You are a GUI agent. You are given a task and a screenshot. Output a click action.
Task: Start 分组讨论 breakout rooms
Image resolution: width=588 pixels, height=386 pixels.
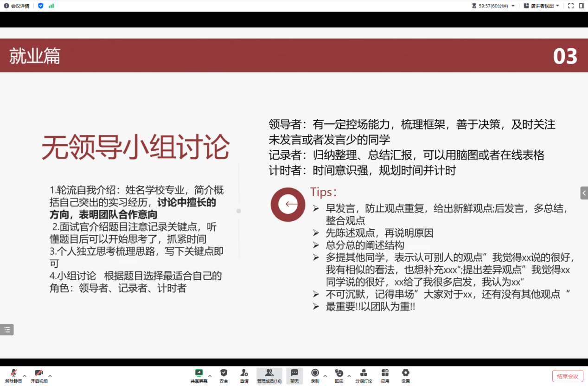pyautogui.click(x=364, y=375)
